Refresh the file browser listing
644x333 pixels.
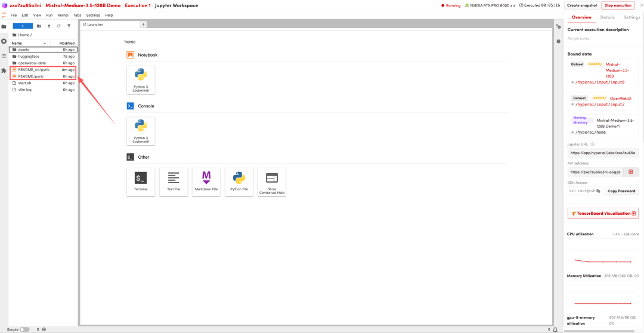click(x=58, y=26)
